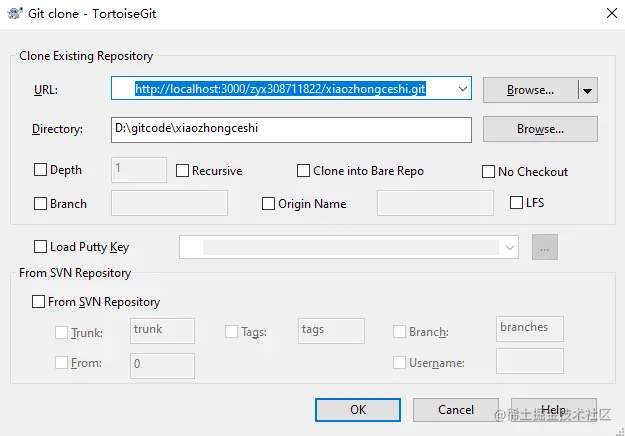Click the TortoiseGit turtle icon in title bar
This screenshot has height=436, width=625.
[15, 13]
